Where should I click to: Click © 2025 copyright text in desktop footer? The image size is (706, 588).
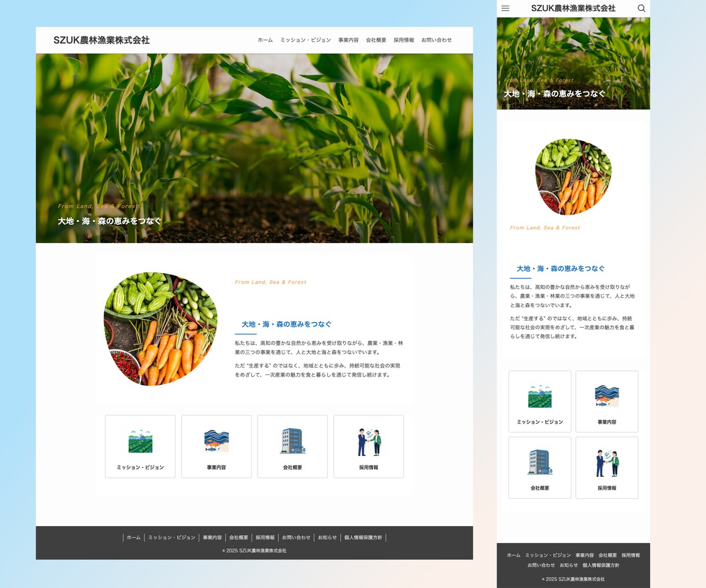(254, 551)
